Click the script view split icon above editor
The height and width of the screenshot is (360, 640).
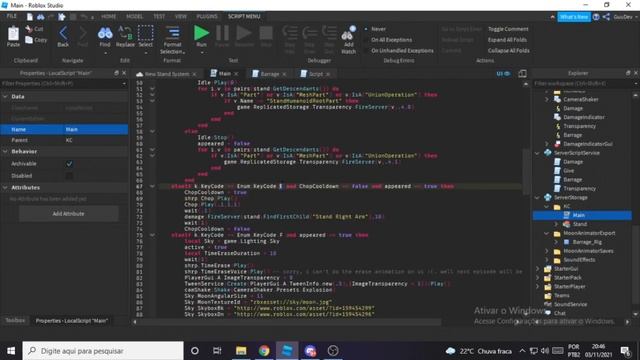[522, 73]
